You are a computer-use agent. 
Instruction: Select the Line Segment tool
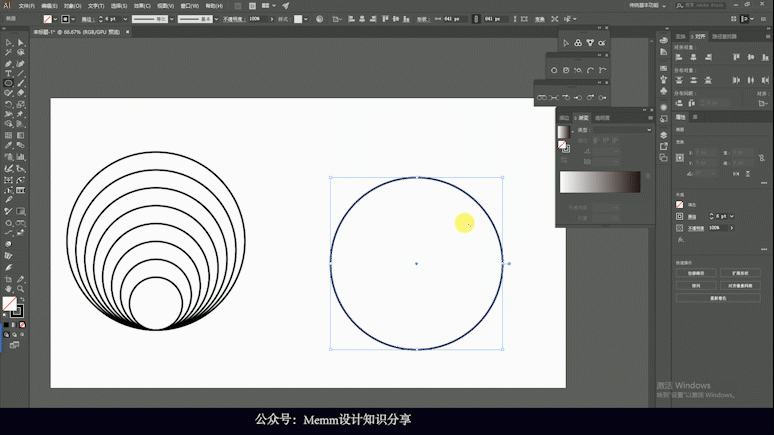(x=21, y=74)
